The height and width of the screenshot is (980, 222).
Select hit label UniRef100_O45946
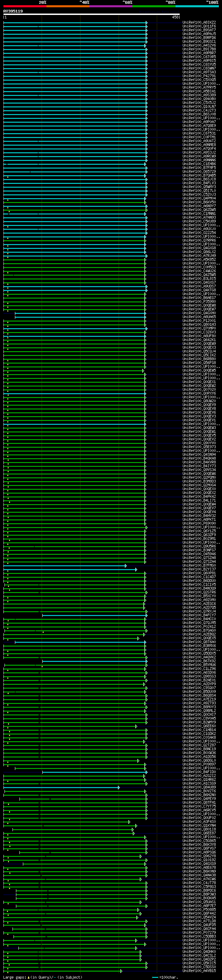(x=199, y=554)
